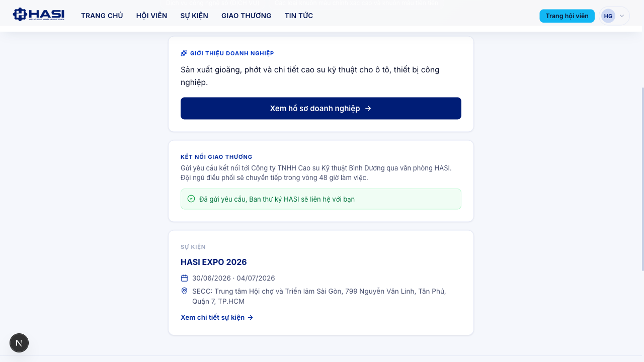Click the HASI logo
The image size is (644, 362).
[39, 15]
